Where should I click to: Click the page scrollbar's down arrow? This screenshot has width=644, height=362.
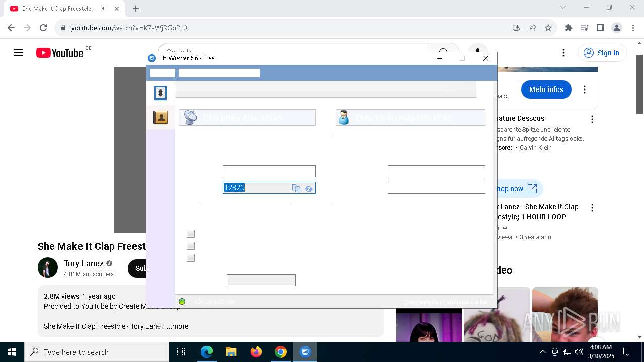point(640,337)
